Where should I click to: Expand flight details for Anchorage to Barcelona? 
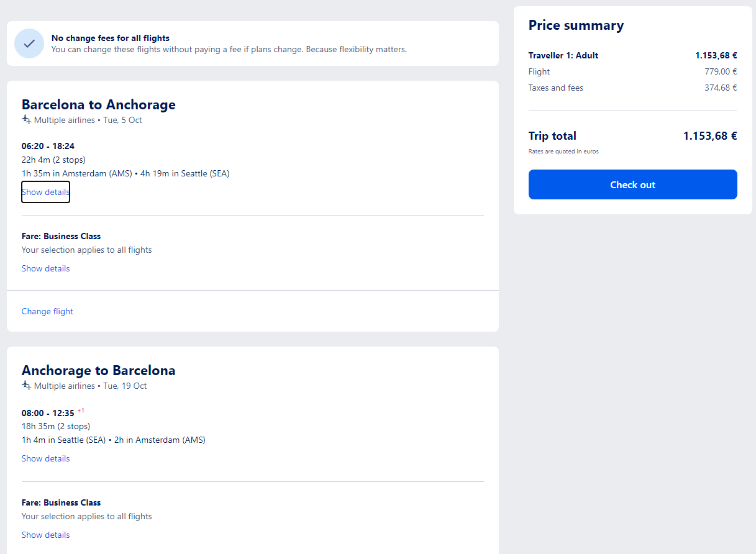45,458
